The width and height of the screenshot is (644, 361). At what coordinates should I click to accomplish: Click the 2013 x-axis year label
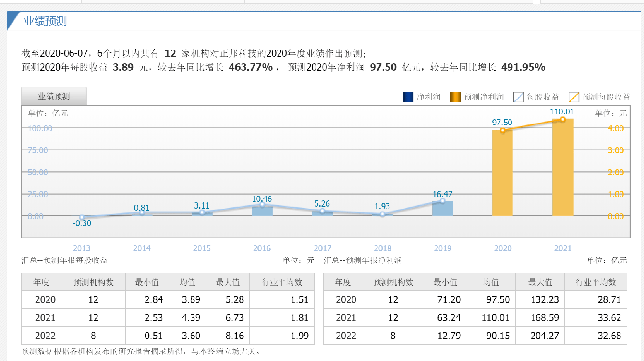tap(82, 249)
